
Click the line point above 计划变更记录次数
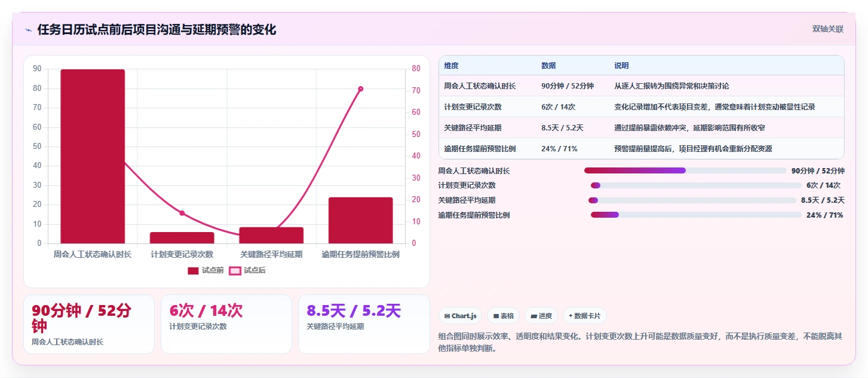[x=182, y=213]
